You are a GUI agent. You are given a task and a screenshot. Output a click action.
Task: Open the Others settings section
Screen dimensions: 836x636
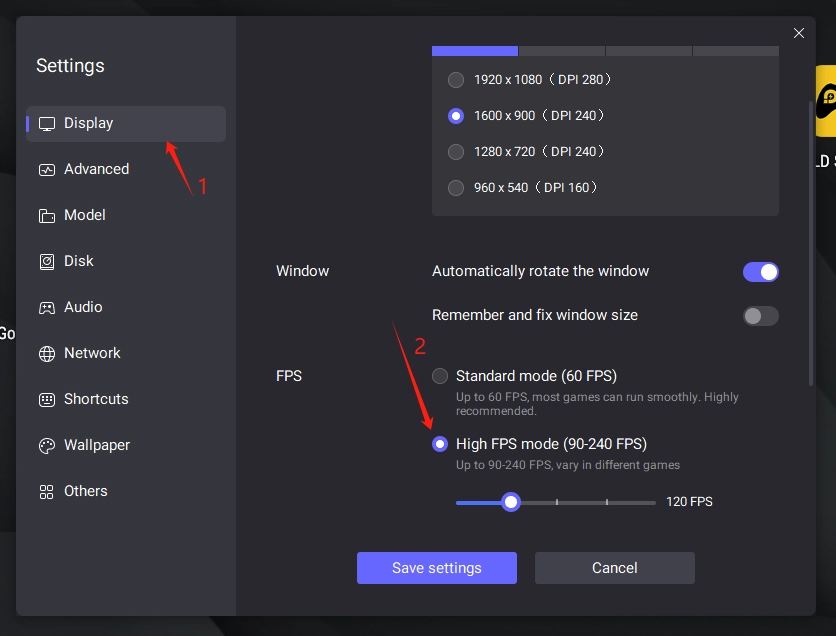86,491
